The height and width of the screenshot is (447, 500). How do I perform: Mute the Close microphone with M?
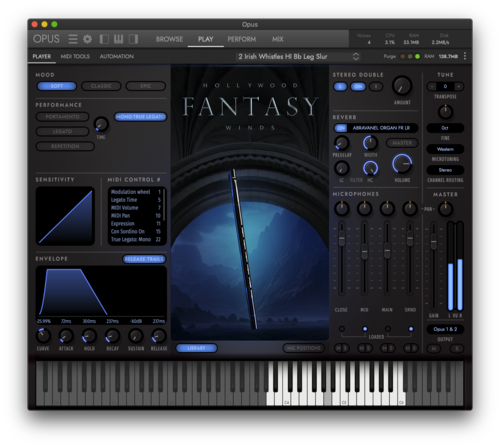click(x=338, y=348)
